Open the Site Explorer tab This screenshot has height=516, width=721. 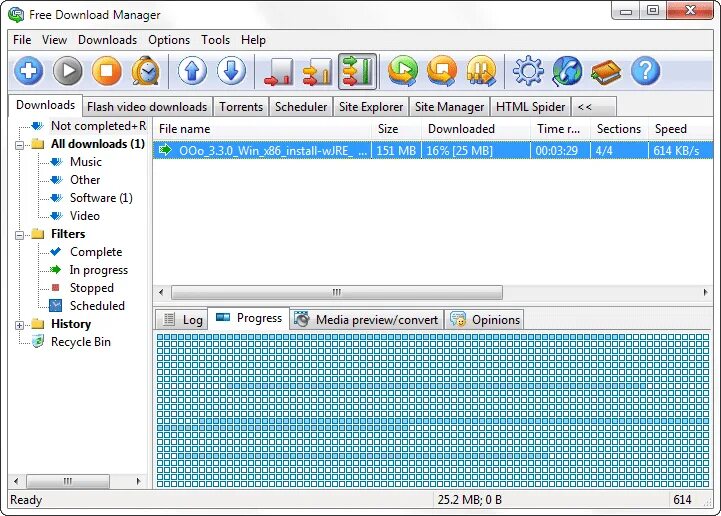pyautogui.click(x=371, y=107)
